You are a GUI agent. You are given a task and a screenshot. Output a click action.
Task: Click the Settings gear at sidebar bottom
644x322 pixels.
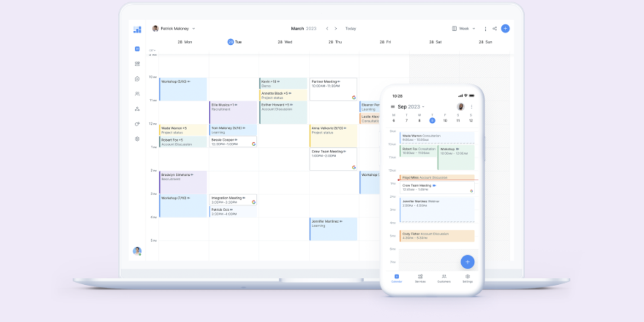[x=137, y=138]
